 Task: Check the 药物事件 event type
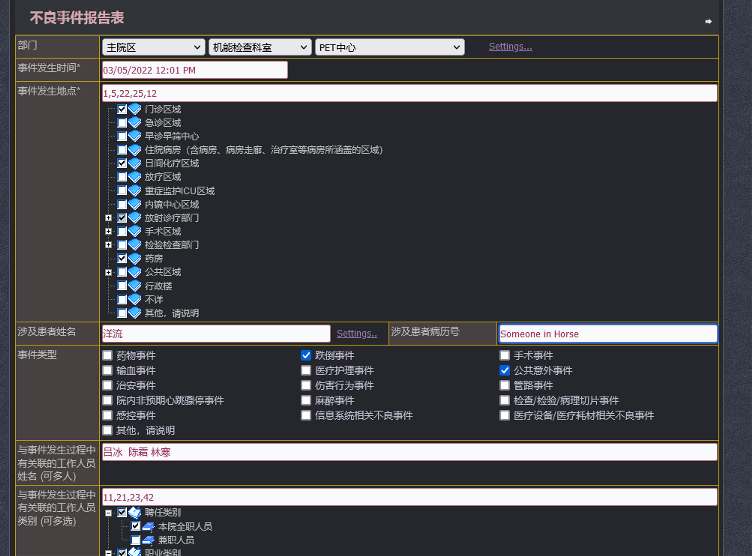coord(108,355)
